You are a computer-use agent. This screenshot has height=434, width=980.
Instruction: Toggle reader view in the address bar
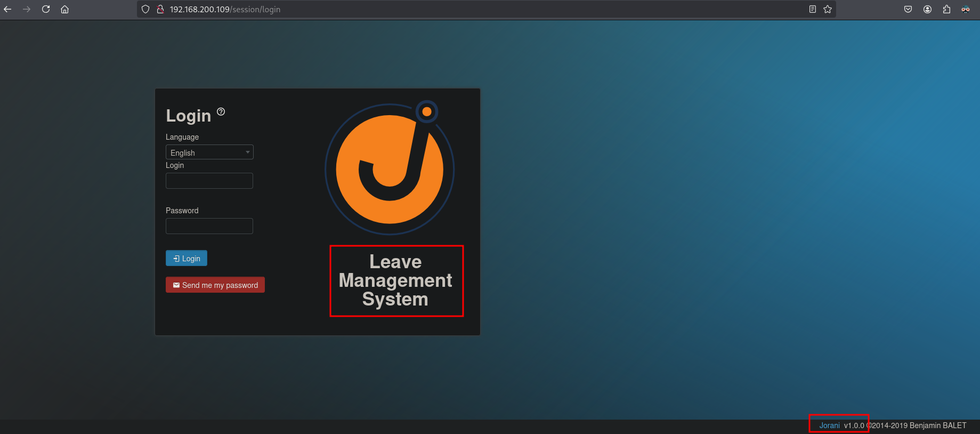click(x=812, y=9)
